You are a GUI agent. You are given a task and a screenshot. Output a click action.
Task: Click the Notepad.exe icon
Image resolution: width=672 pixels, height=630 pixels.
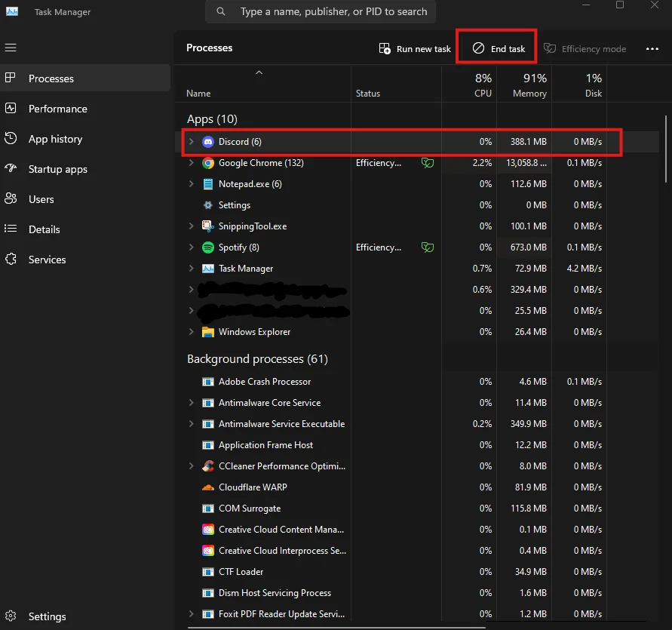[208, 184]
